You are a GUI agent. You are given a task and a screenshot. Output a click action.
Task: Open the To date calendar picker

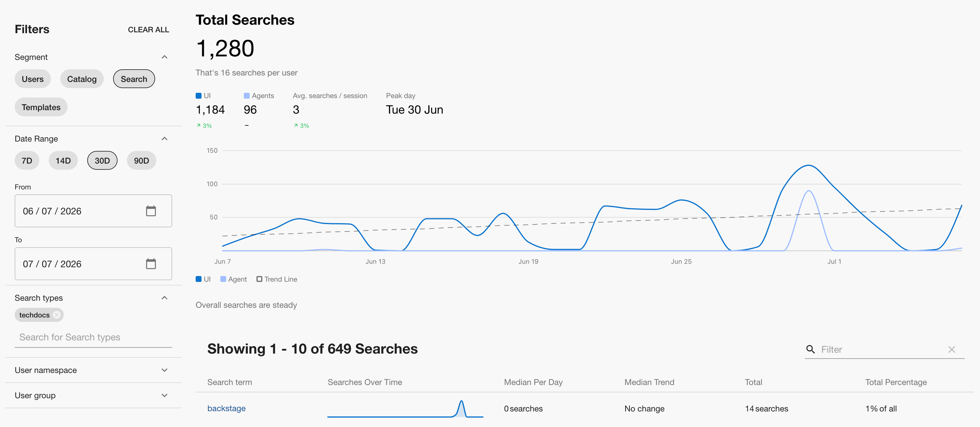pos(151,264)
